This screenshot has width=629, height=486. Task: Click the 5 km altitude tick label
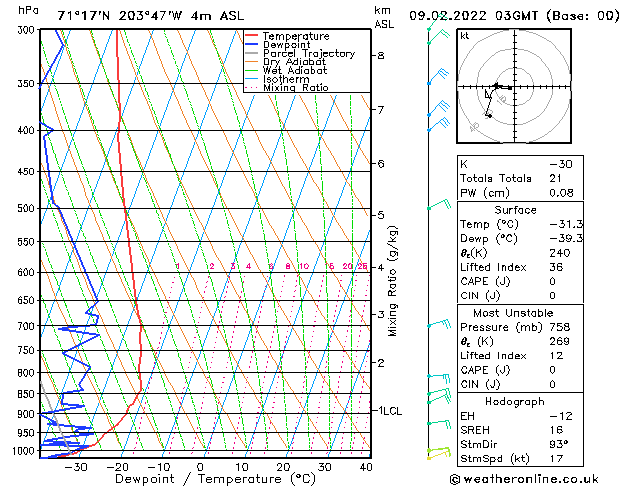click(x=381, y=215)
